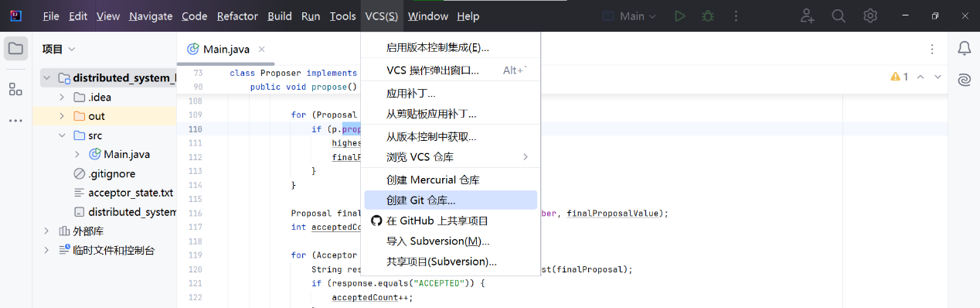
Task: Open the Project tool window folder icon
Action: tap(15, 49)
